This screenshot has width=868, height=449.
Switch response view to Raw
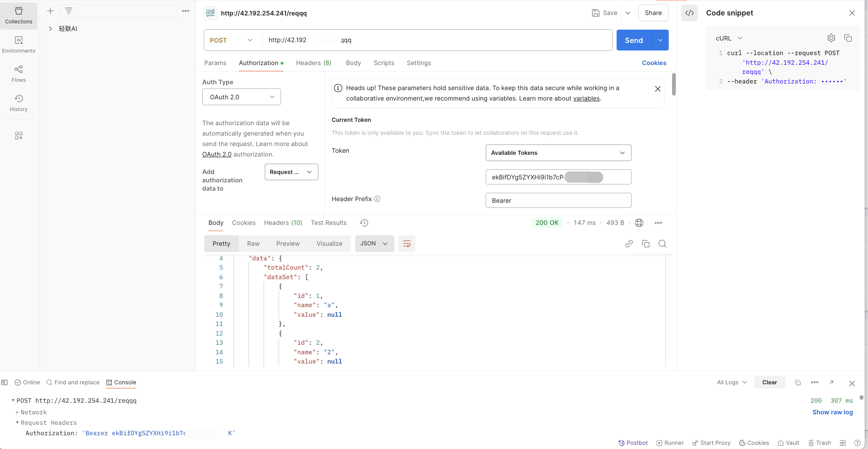(253, 244)
